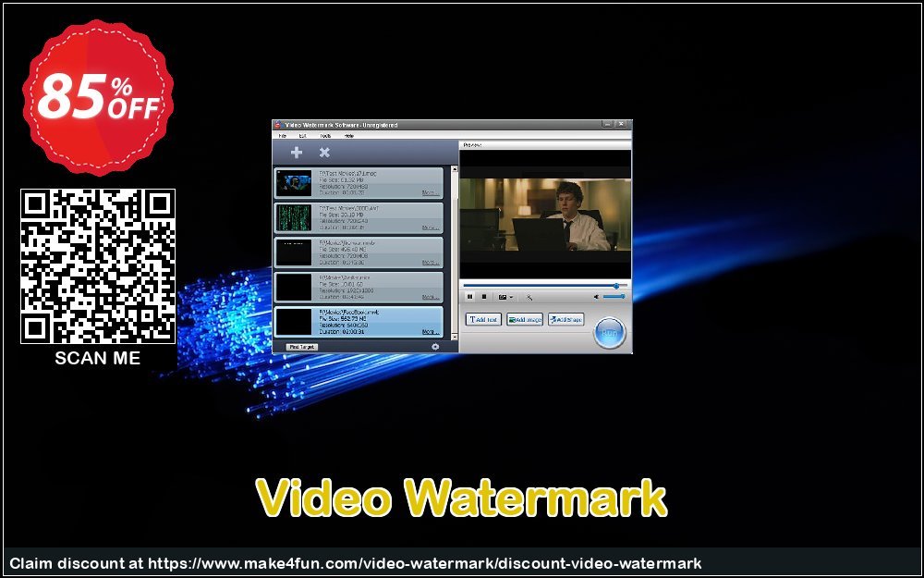924x578 pixels.
Task: Click the 'SCAN ME' label
Action: point(98,358)
